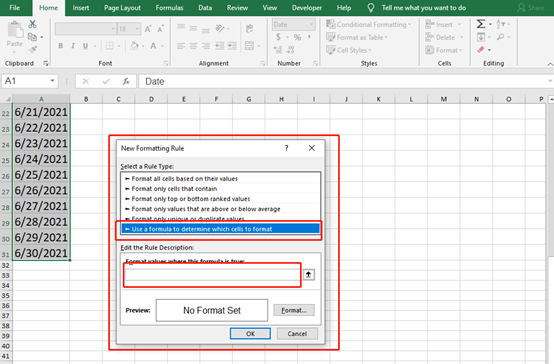Switch to the Developer tab
This screenshot has width=554, height=364.
click(x=307, y=8)
